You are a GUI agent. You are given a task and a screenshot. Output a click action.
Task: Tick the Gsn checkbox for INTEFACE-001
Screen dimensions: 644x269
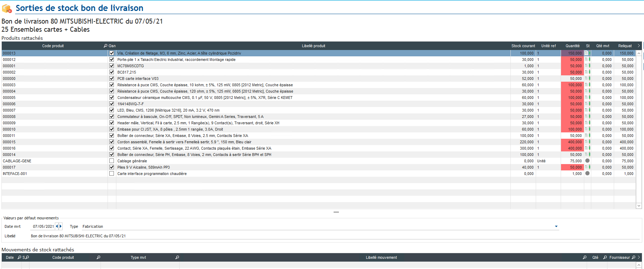point(111,174)
